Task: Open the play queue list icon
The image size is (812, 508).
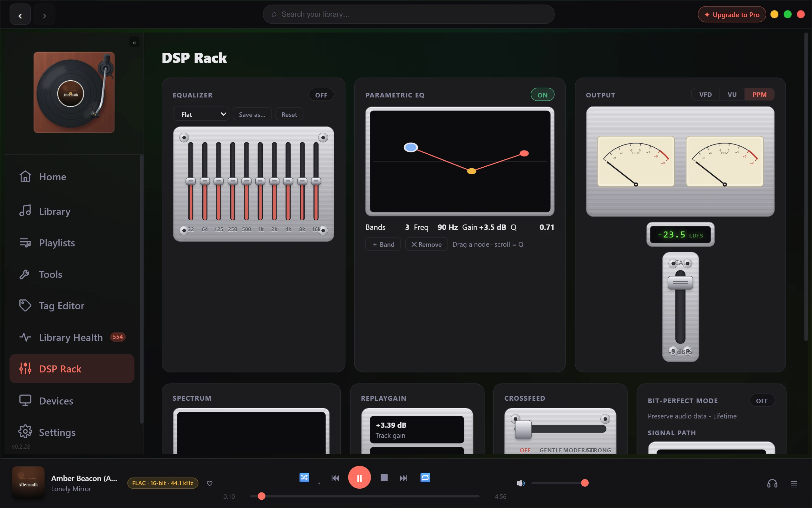Action: [x=794, y=484]
